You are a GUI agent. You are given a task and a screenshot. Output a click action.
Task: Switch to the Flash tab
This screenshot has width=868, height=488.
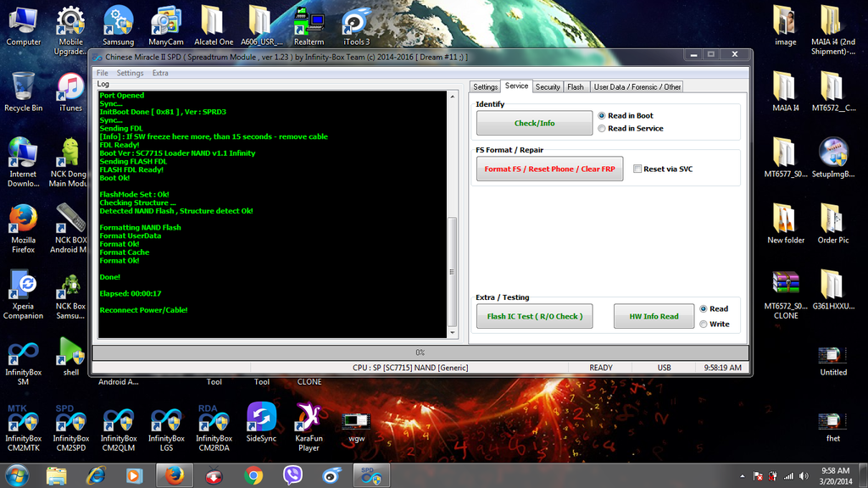(576, 86)
